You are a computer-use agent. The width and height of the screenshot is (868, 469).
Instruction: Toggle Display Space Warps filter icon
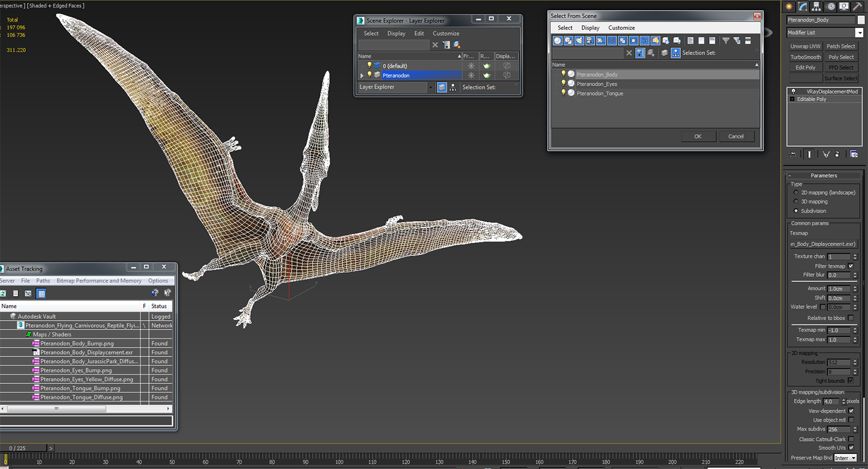click(612, 40)
